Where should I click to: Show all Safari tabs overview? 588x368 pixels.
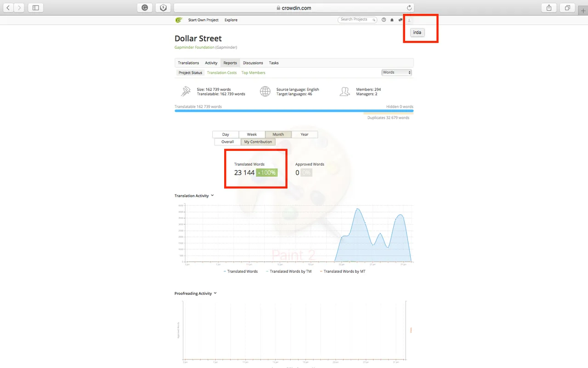[568, 7]
